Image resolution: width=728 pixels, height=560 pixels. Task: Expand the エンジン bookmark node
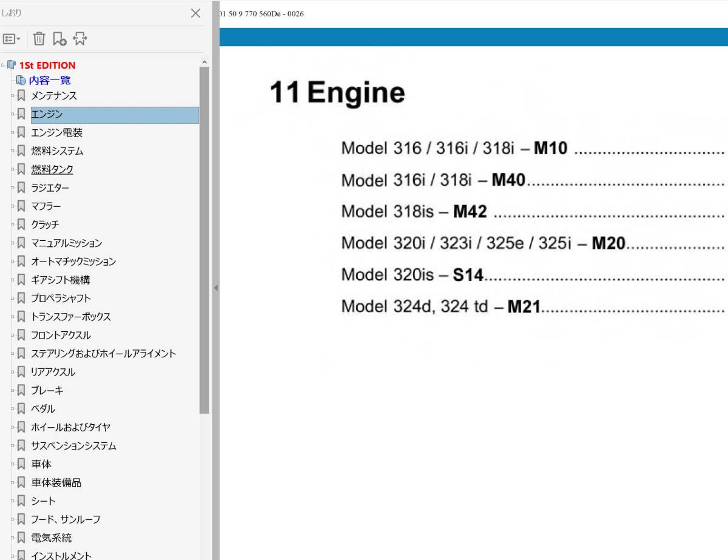[x=12, y=115]
